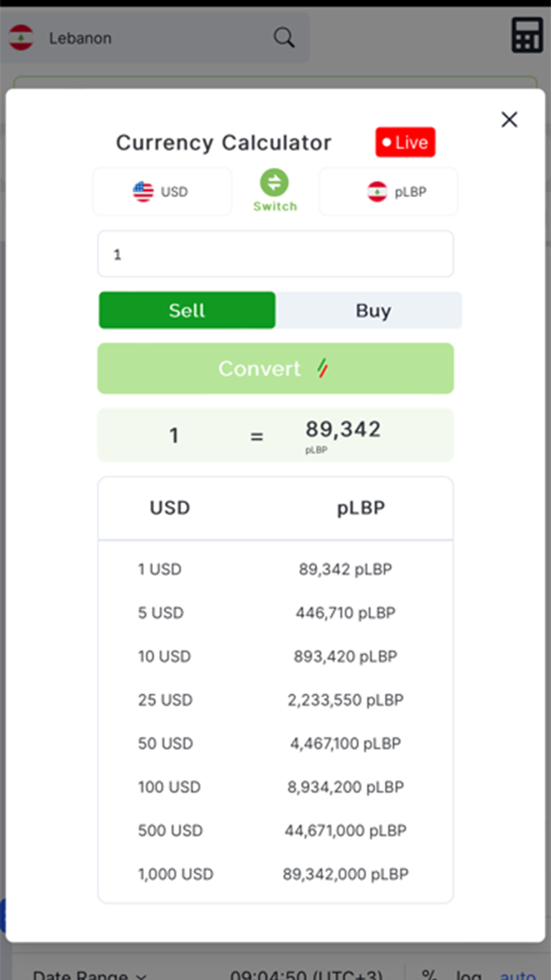Click the US flag icon

143,192
